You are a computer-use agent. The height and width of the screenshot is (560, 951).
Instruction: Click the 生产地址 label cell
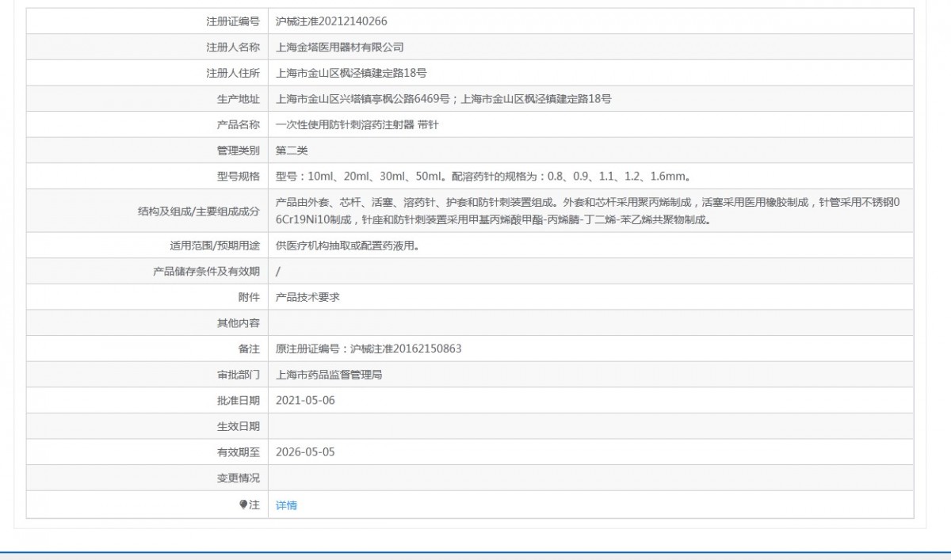[147, 99]
